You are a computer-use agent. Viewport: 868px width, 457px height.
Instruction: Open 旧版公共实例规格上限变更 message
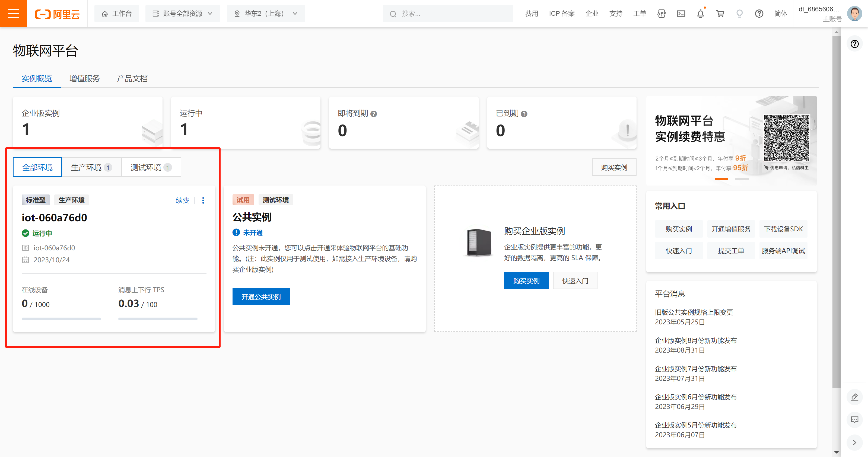pos(694,312)
